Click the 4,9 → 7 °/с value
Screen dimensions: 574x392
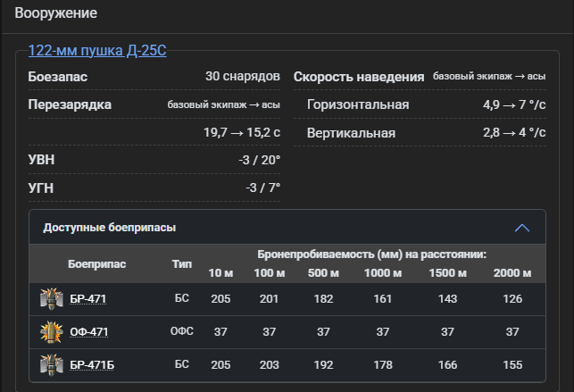coord(514,105)
